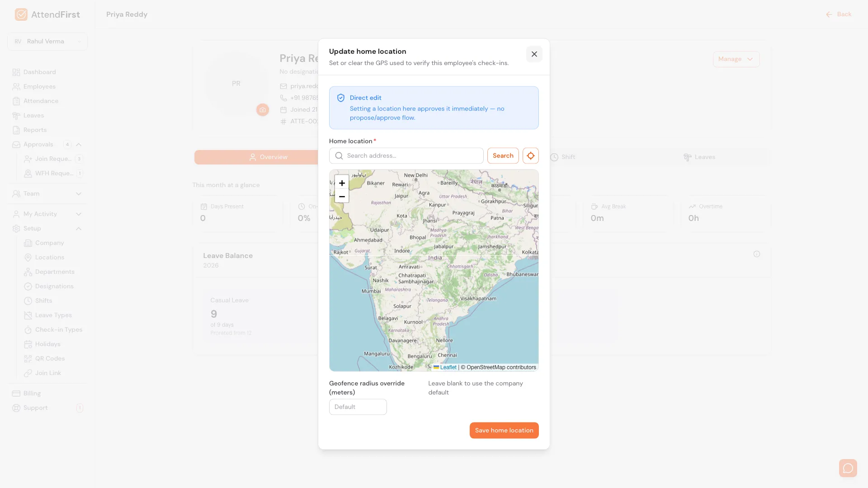Screen dimensions: 868x488
Task: Click the Setup gear icon
Action: tap(16, 229)
